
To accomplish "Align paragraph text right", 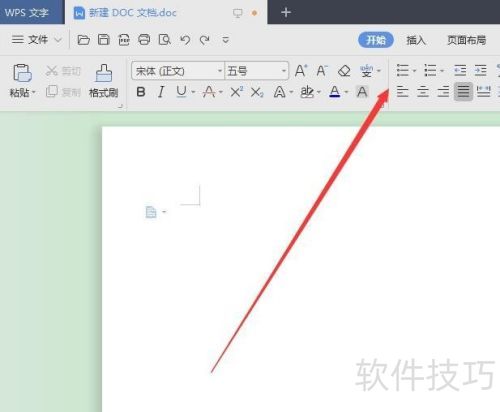I will pyautogui.click(x=443, y=91).
